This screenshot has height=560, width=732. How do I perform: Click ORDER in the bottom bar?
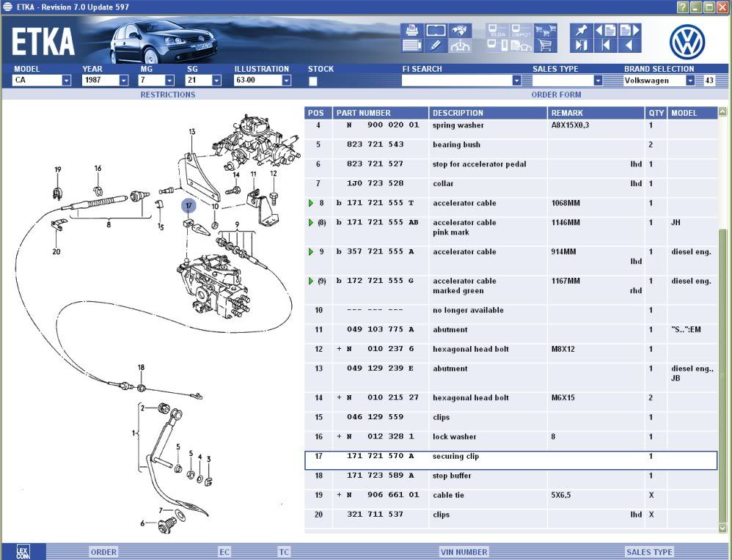tap(103, 552)
